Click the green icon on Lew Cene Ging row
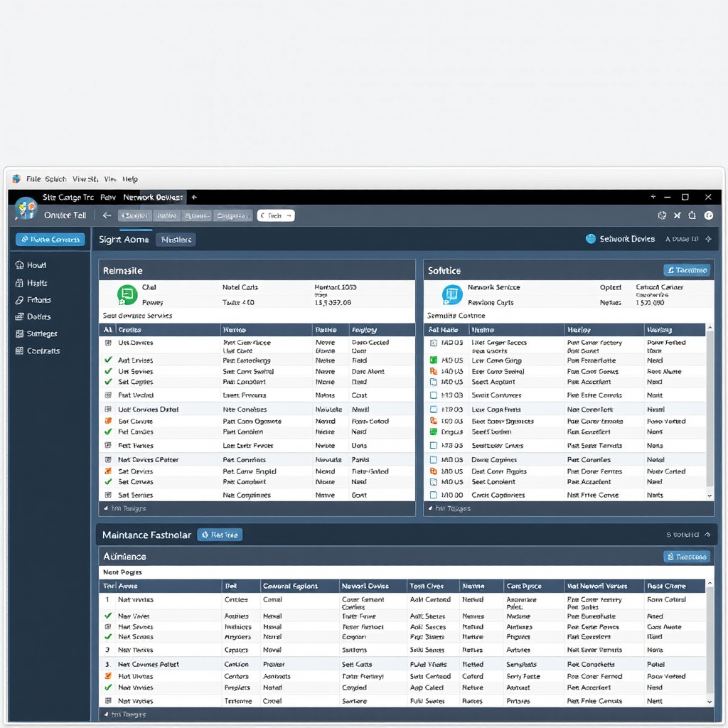Viewport: 728px width, 728px height. coord(433,360)
